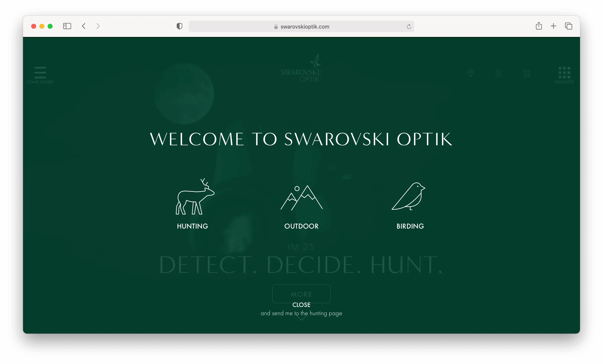Screen dimensions: 603x364
Task: Reload the page with refresh icon
Action: click(x=409, y=27)
